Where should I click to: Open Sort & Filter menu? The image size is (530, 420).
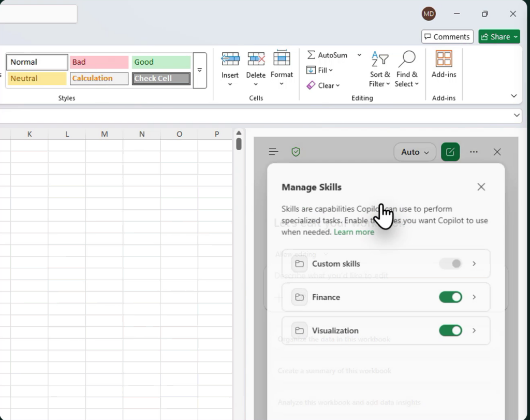click(x=379, y=69)
